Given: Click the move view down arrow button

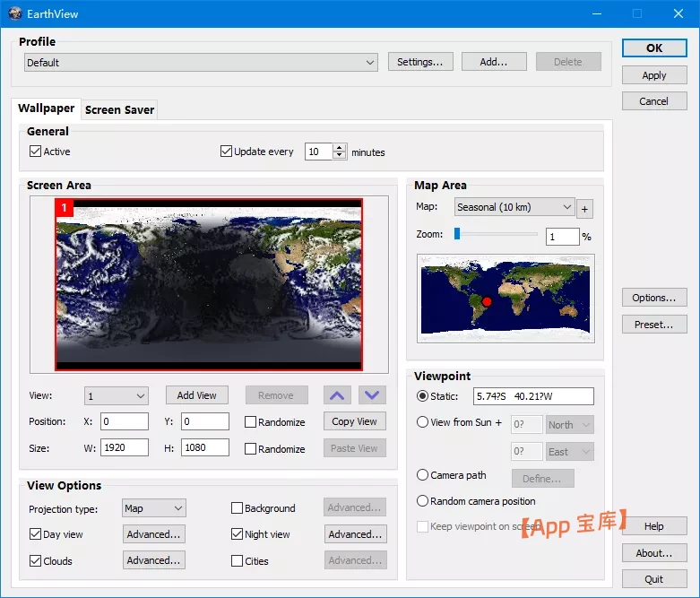Looking at the screenshot, I should click(x=372, y=395).
